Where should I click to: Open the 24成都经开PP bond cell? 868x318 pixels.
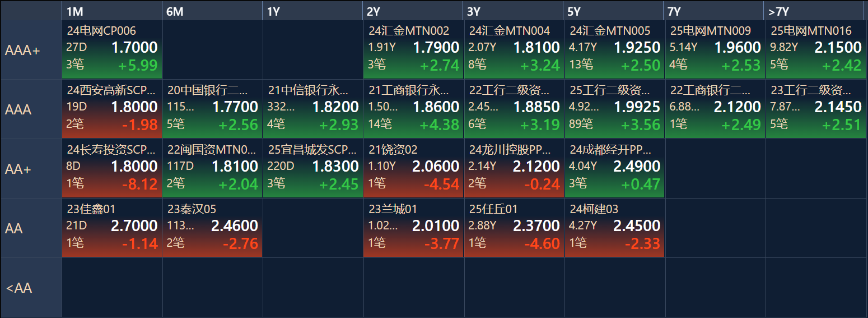[614, 169]
